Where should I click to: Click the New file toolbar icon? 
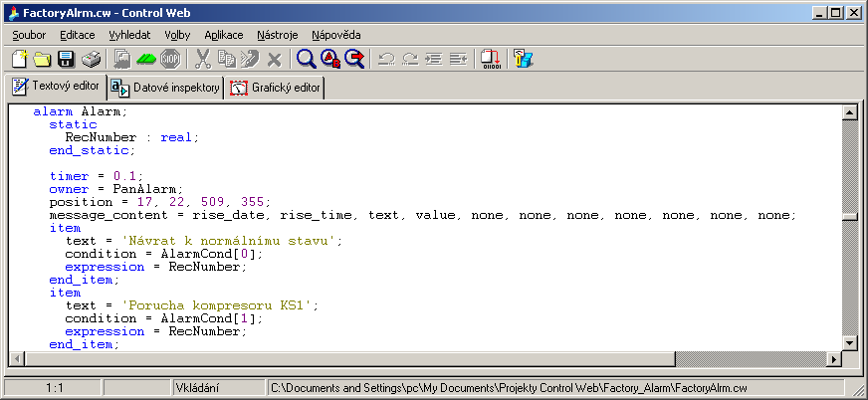pyautogui.click(x=19, y=59)
